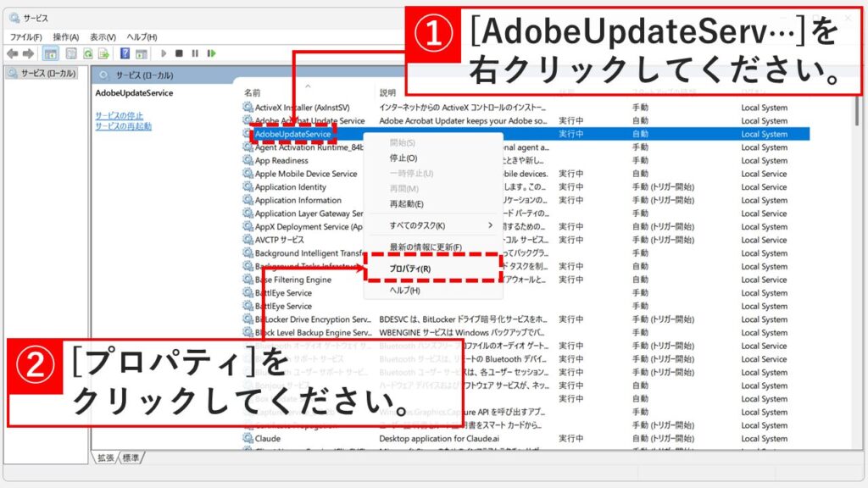868x488 pixels.
Task: Click the gear icon beside Claude service
Action: point(248,438)
